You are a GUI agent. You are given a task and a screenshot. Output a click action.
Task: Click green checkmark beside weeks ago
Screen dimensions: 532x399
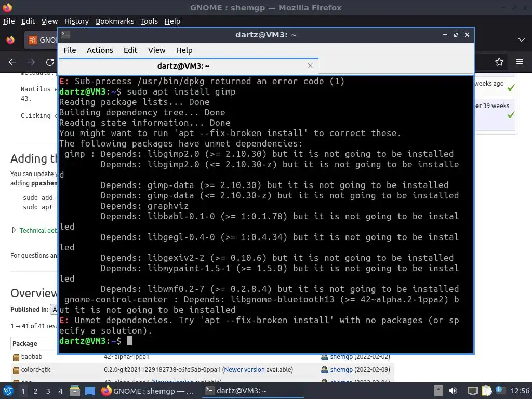click(511, 88)
